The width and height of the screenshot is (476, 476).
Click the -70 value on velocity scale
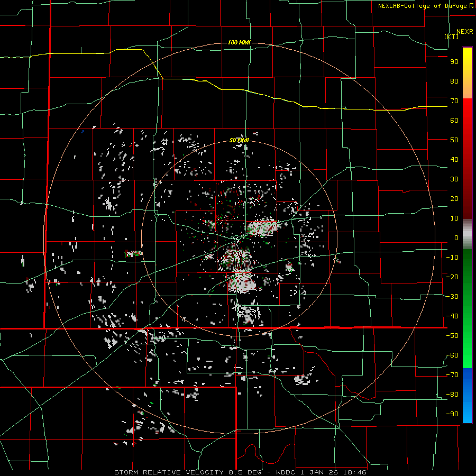click(x=452, y=375)
